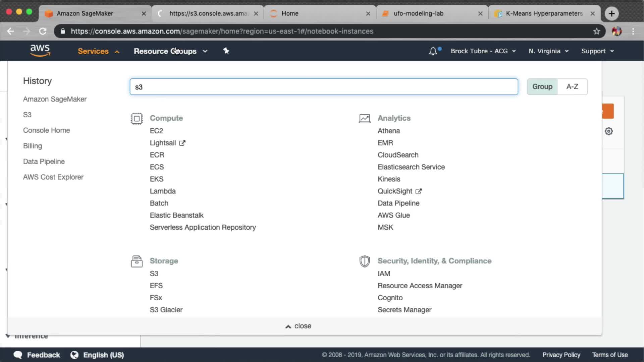Click the service search field containing s3
The image size is (644, 362).
coord(323,87)
